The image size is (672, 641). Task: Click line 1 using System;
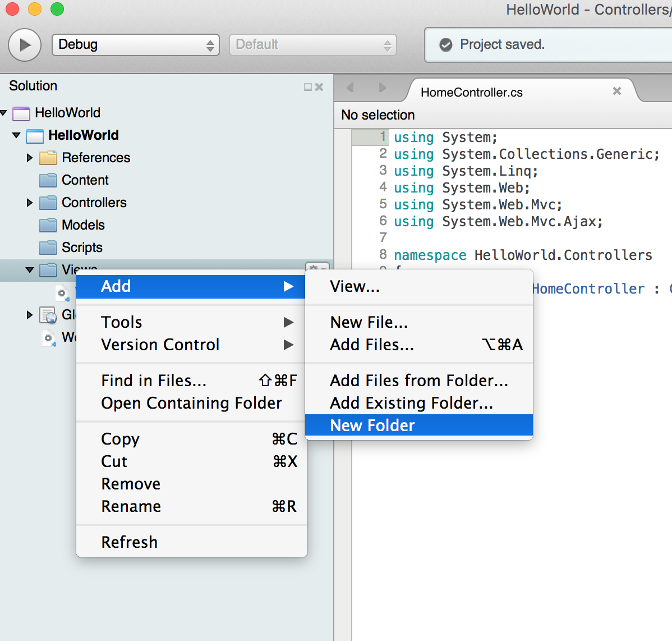(x=446, y=137)
